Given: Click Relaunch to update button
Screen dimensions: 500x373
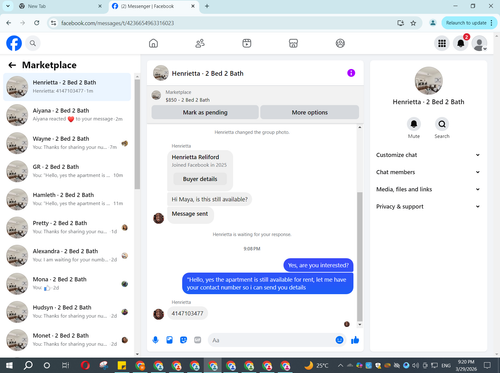Looking at the screenshot, I should 469,23.
